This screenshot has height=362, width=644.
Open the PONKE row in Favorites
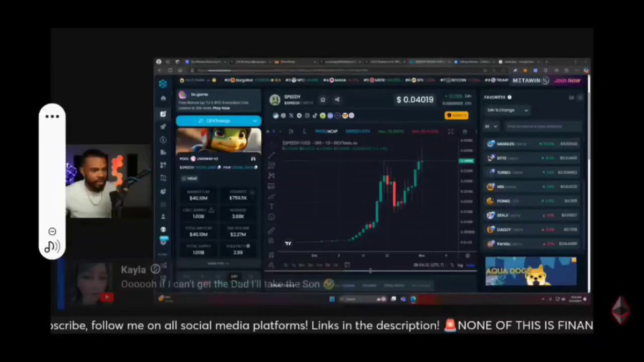click(532, 201)
